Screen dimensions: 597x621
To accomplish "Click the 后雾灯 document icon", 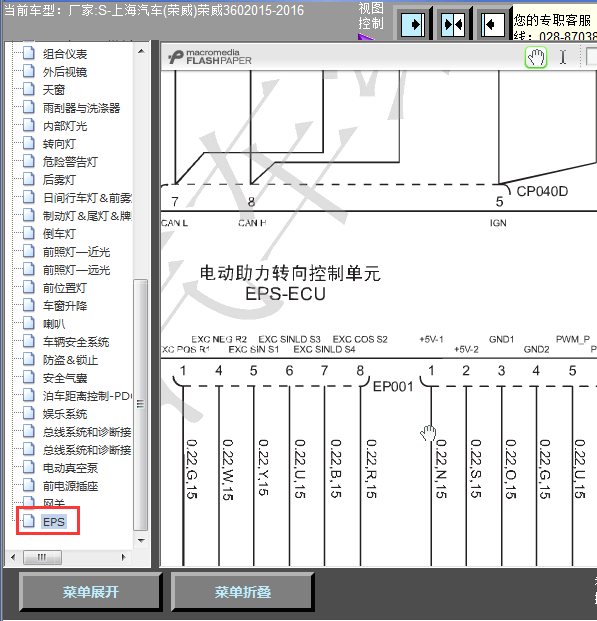I will tap(29, 179).
